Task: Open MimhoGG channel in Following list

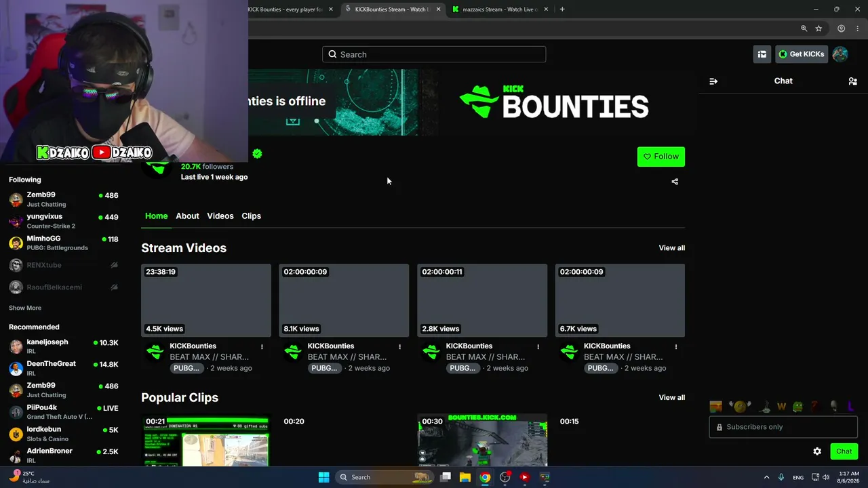Action: click(x=63, y=243)
